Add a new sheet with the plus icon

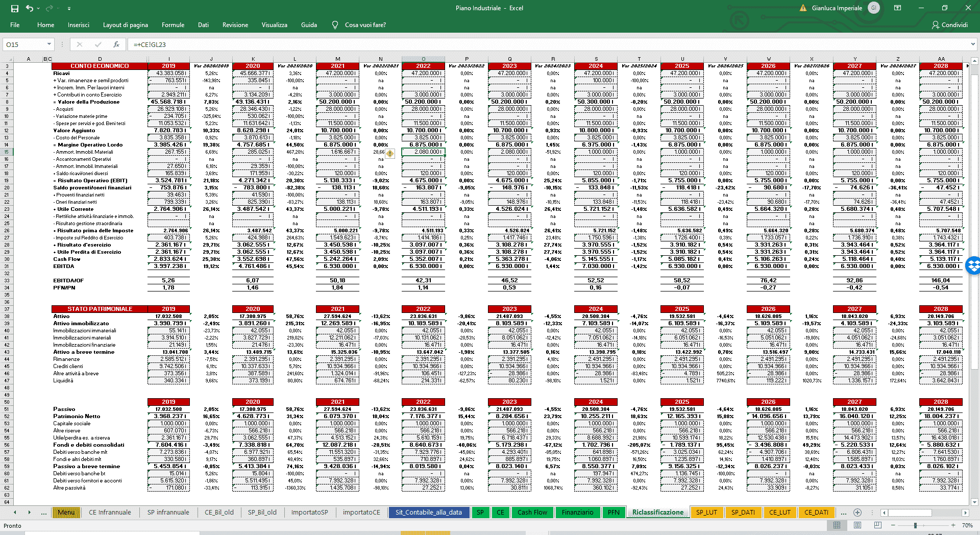tap(857, 513)
